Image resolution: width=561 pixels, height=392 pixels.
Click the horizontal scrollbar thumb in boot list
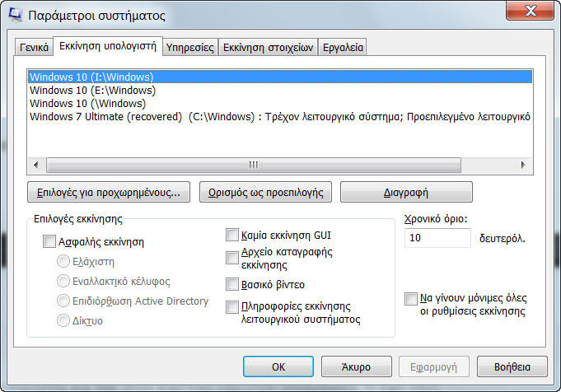coord(254,165)
